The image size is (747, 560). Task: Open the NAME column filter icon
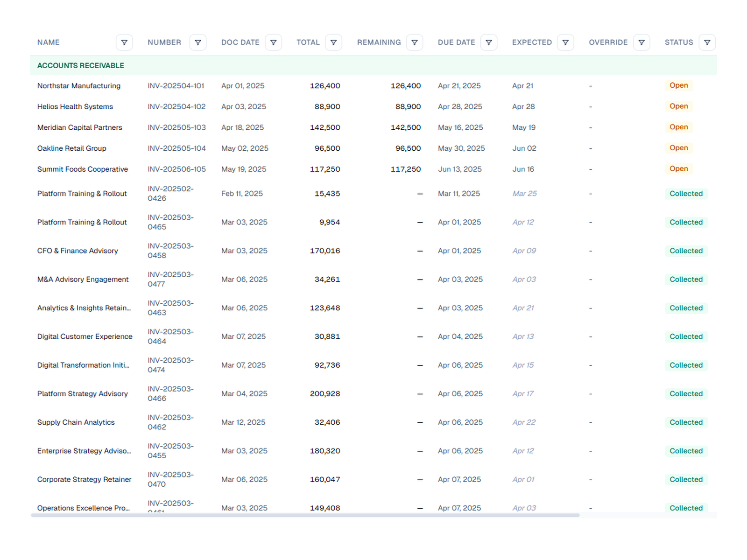tap(124, 42)
